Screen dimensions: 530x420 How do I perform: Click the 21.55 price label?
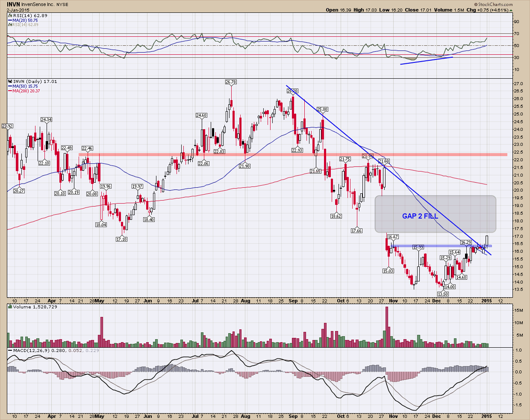[315, 172]
